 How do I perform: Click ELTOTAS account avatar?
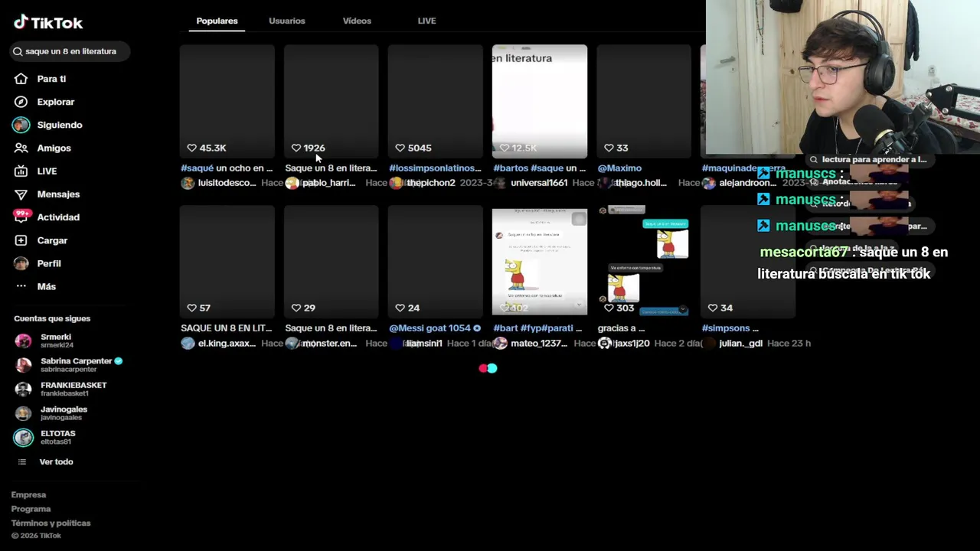pyautogui.click(x=23, y=437)
